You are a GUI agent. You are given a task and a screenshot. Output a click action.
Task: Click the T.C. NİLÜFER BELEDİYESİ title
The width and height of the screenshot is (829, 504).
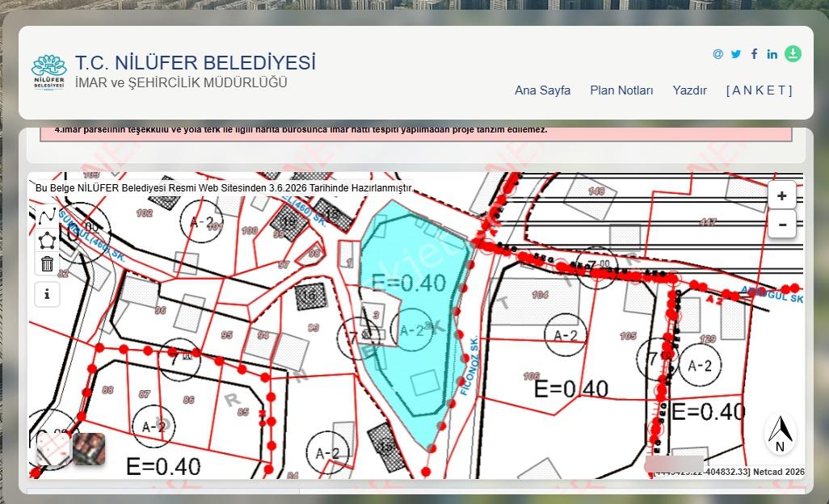[195, 62]
